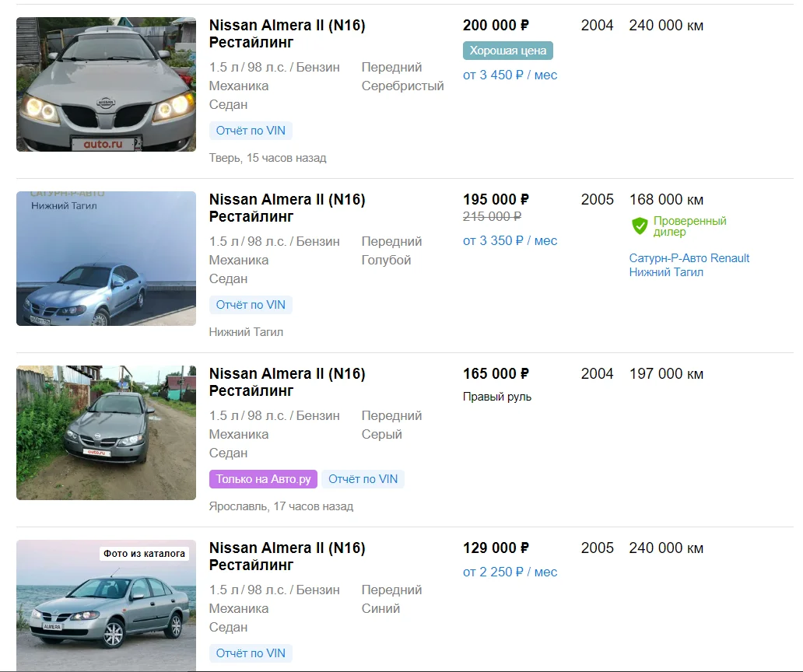Screen dimensions: 803x672
Task: Click the mileage '168 000 км'
Action: coord(666,200)
